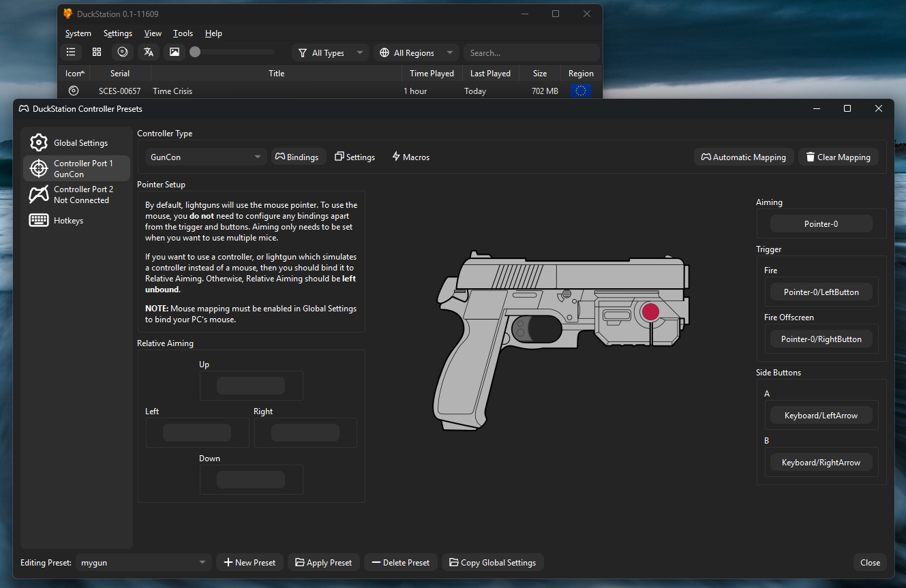Image resolution: width=906 pixels, height=588 pixels.
Task: Open Bindings page
Action: tap(299, 157)
